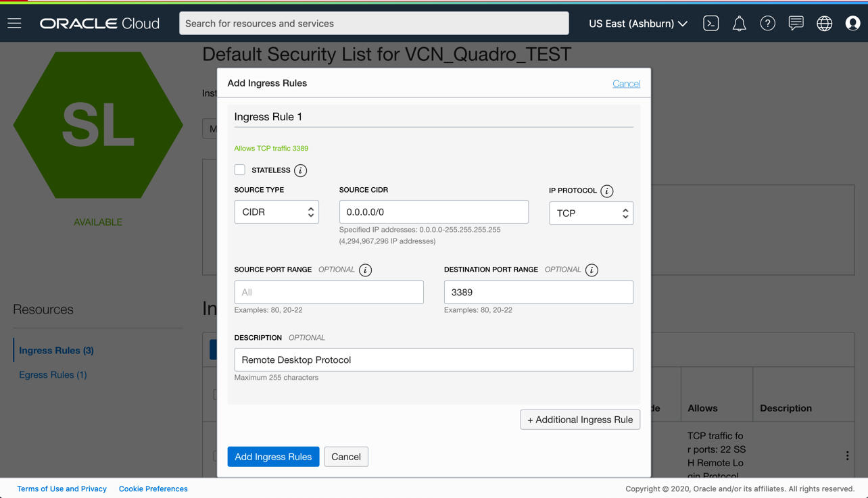Click the SOURCE CIDR input field
This screenshot has height=498, width=868.
click(x=433, y=211)
